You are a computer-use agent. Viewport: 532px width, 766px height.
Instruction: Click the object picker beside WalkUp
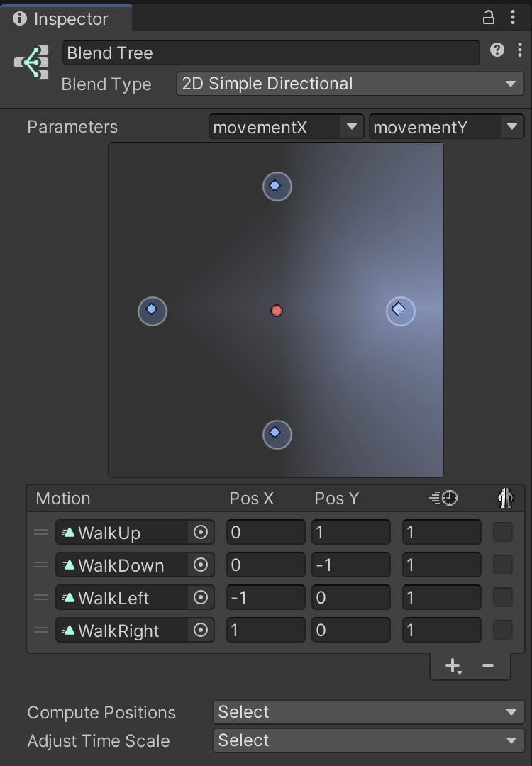coord(201,532)
